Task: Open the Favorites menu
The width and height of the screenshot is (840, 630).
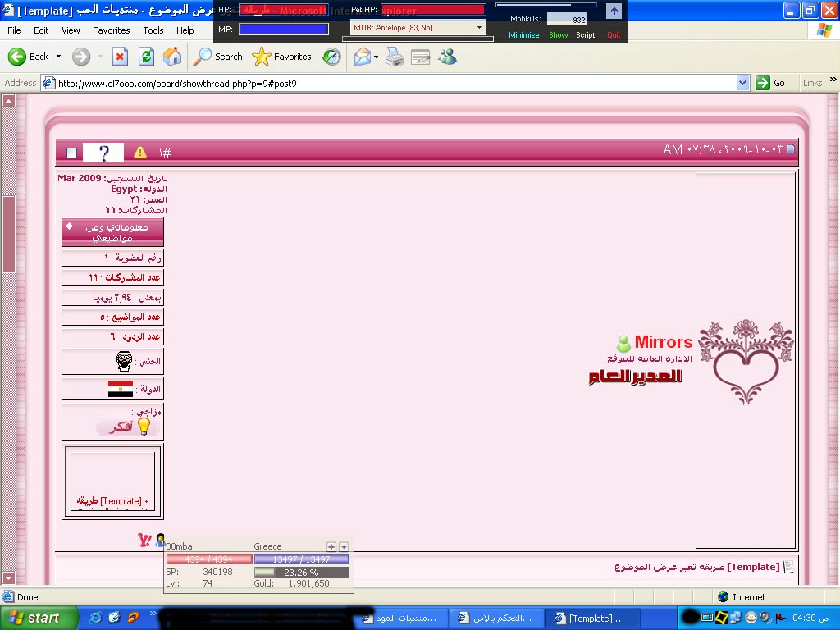Action: click(x=111, y=30)
